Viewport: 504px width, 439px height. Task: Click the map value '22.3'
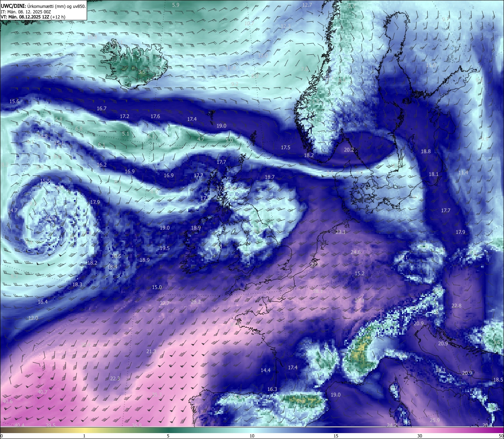[115, 379]
